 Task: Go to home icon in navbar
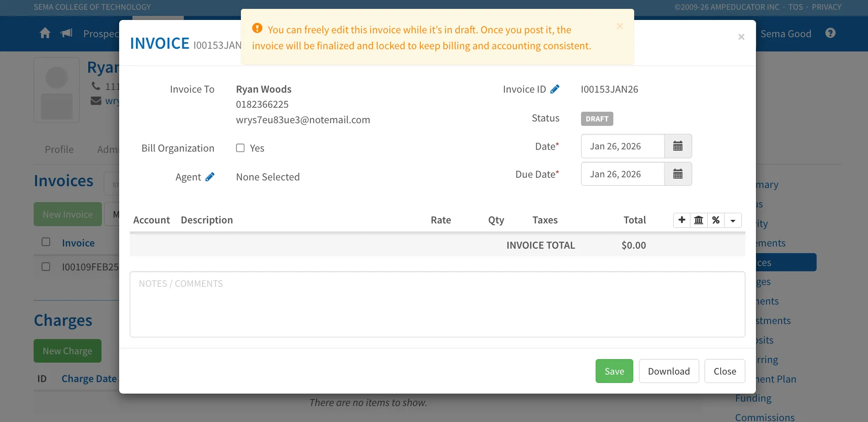pyautogui.click(x=45, y=33)
